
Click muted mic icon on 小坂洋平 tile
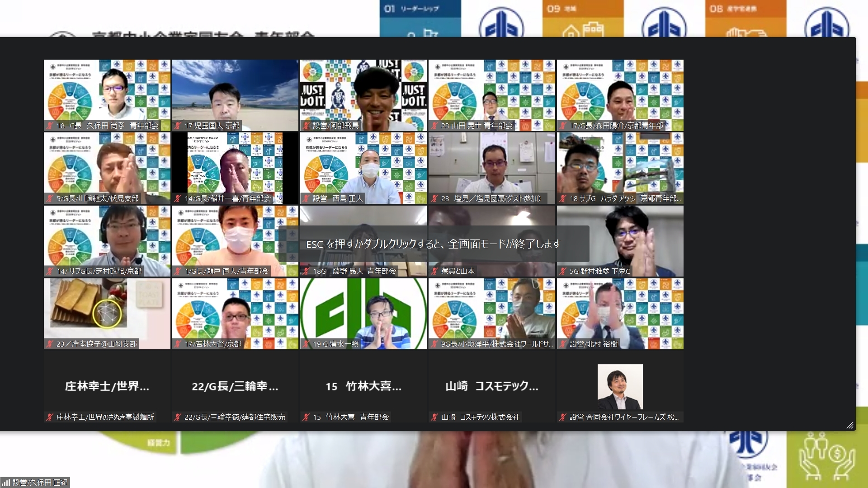point(434,344)
